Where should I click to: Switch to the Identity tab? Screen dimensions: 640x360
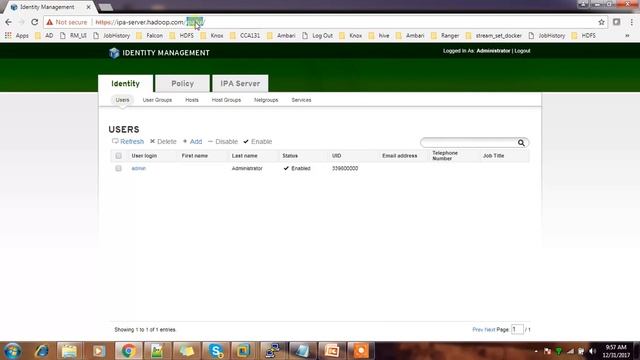click(x=125, y=83)
